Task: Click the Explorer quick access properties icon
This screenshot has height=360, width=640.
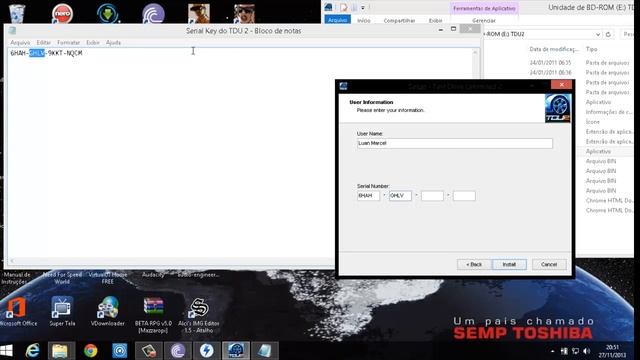Action: click(344, 7)
